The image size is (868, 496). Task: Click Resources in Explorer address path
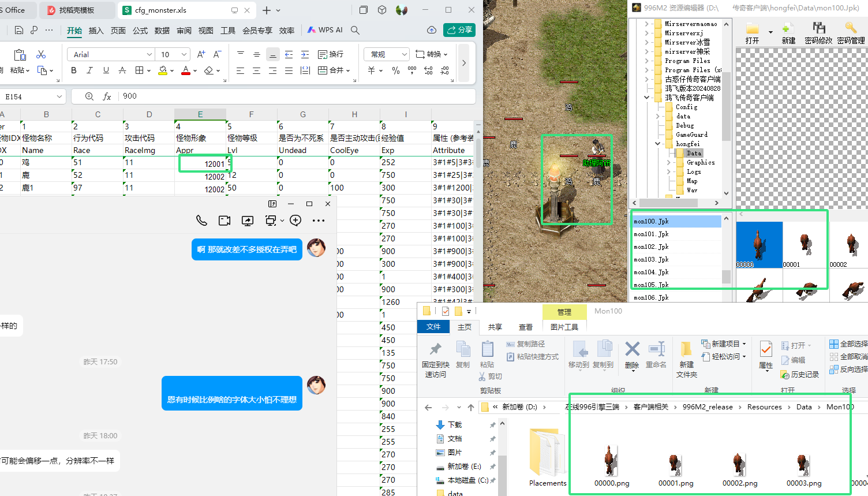tap(764, 407)
